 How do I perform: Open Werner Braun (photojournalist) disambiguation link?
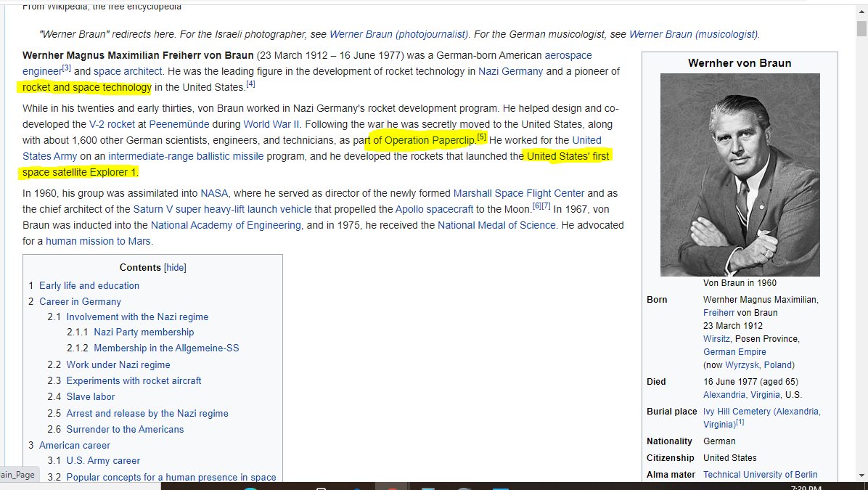[x=398, y=34]
